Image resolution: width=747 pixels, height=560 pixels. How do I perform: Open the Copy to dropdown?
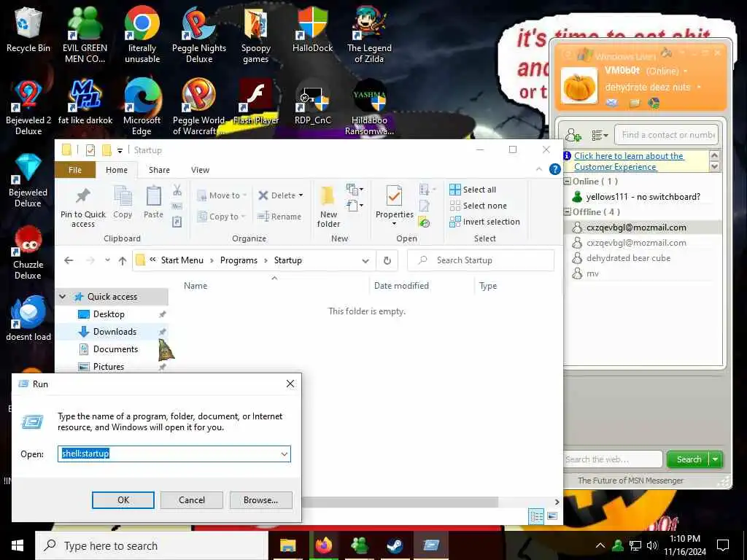222,217
